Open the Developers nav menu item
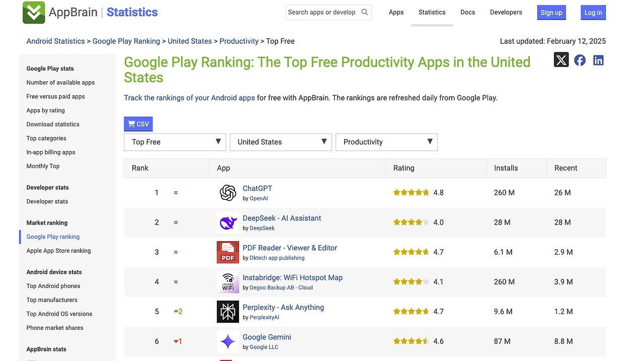644x361 pixels. click(506, 12)
